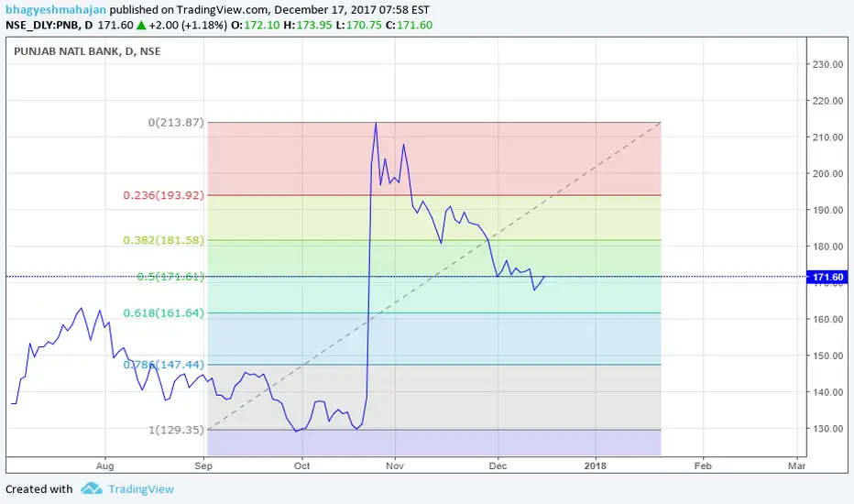Viewport: 854px width, 504px height.
Task: Click the 150.00 price axis label
Action: pyautogui.click(x=827, y=356)
